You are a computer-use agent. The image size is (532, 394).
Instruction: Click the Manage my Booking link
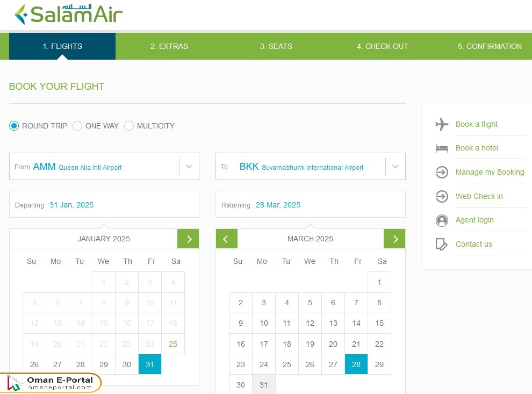click(490, 172)
